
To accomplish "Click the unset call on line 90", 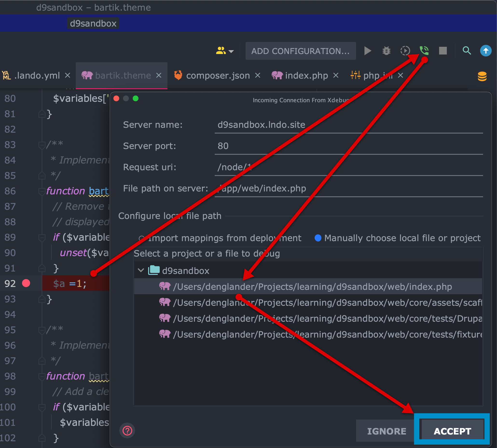I will pos(73,253).
